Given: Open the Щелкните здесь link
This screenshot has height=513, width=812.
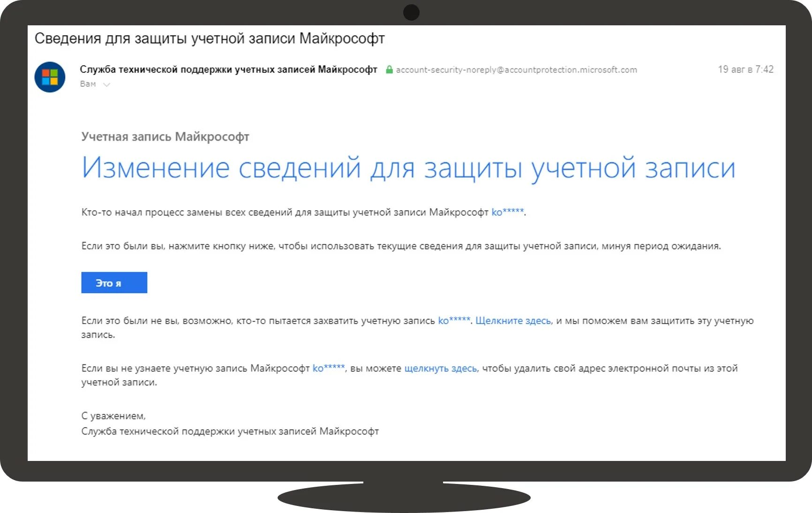Looking at the screenshot, I should (x=513, y=321).
